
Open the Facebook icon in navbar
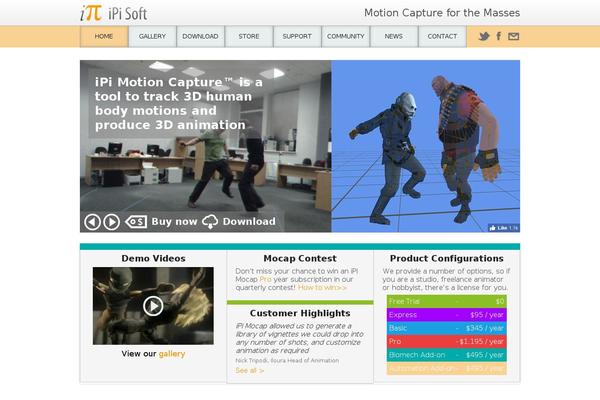[x=498, y=36]
